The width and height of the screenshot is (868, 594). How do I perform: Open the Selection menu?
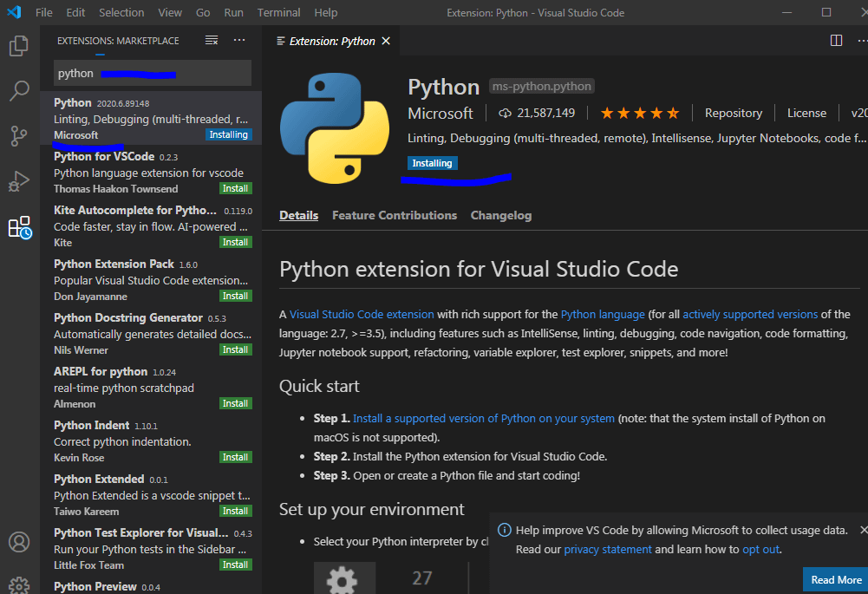(x=121, y=12)
